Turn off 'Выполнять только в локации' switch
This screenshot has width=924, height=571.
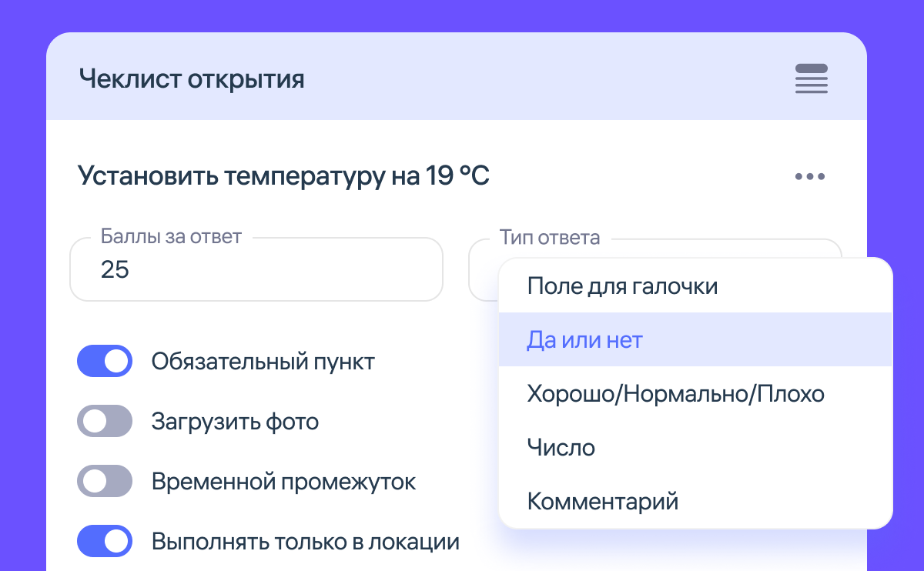tap(105, 542)
